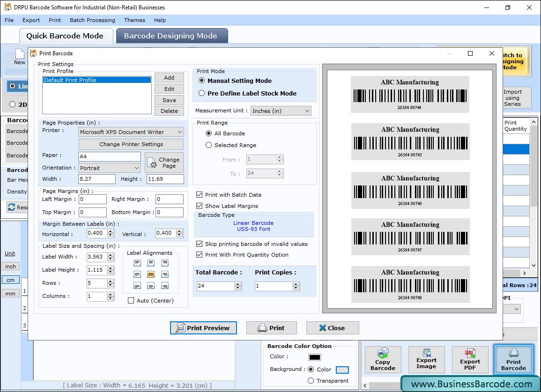This screenshot has height=392, width=541.
Task: Click the Background color swatch
Action: (342, 370)
